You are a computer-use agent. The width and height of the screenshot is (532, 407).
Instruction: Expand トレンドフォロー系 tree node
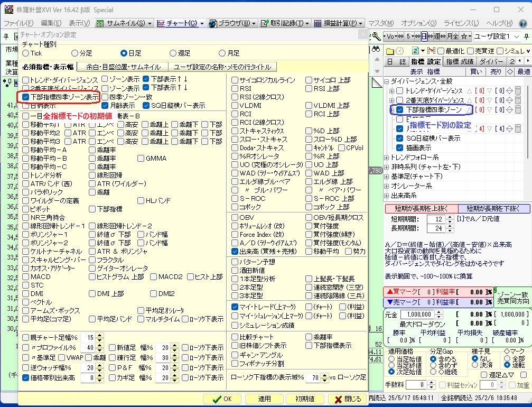click(x=386, y=158)
